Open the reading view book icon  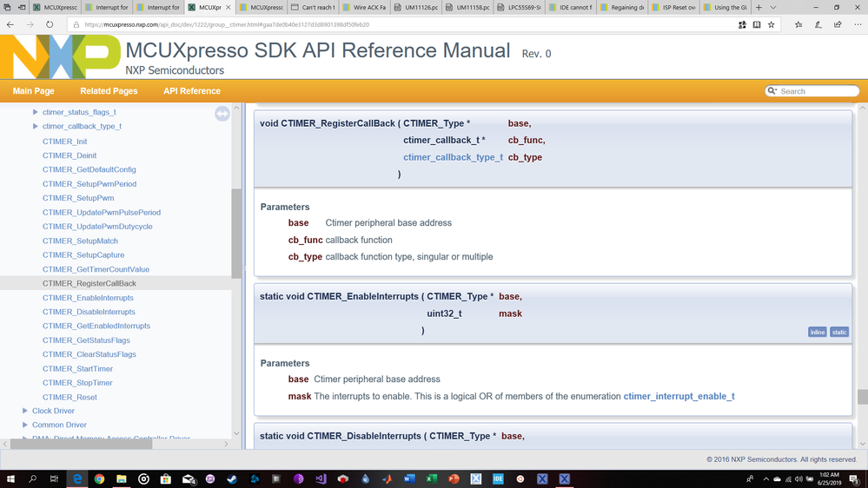click(757, 24)
